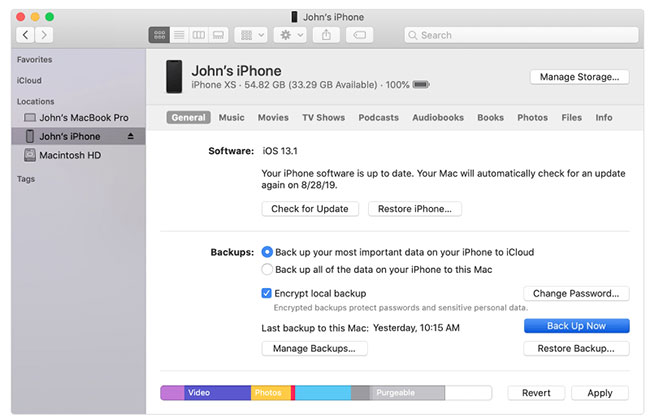Click Restore iPhone button
This screenshot has height=418, width=650.
(415, 209)
